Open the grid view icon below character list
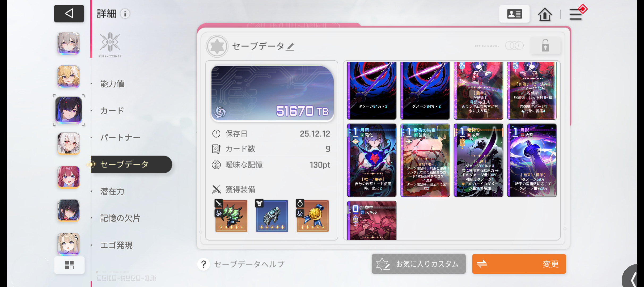This screenshot has height=287, width=644. pos(69,265)
